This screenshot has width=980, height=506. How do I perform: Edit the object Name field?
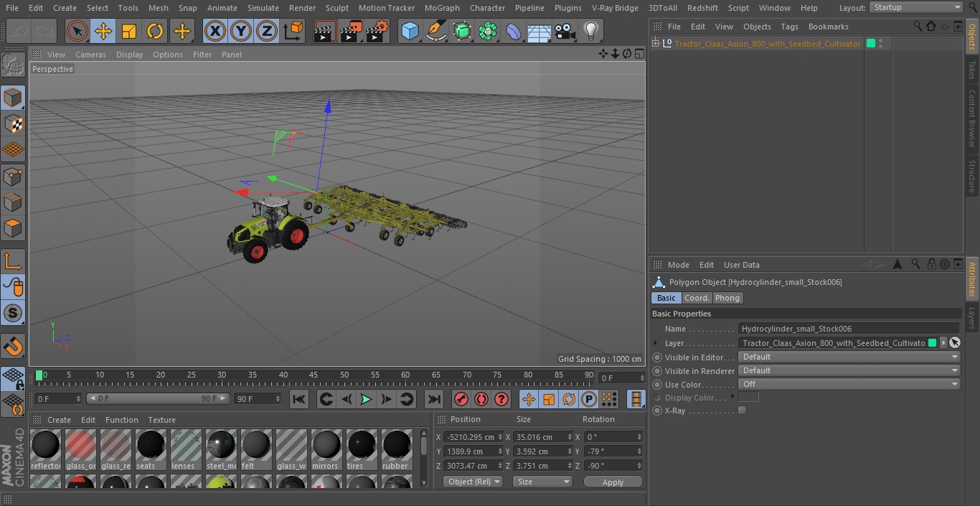pos(849,329)
